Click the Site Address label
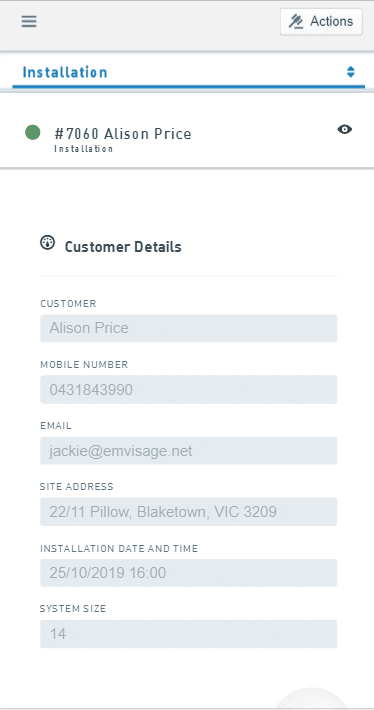This screenshot has width=374, height=710. point(77,487)
